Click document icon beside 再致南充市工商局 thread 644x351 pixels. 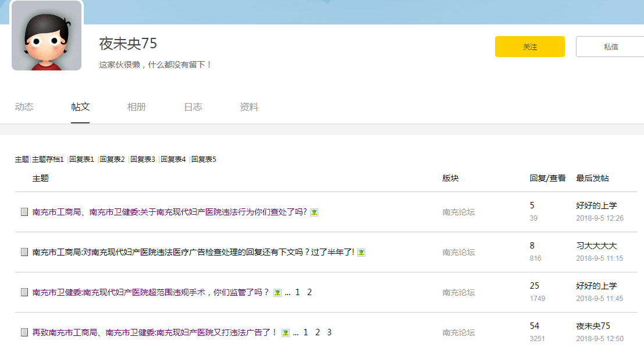pyautogui.click(x=24, y=332)
